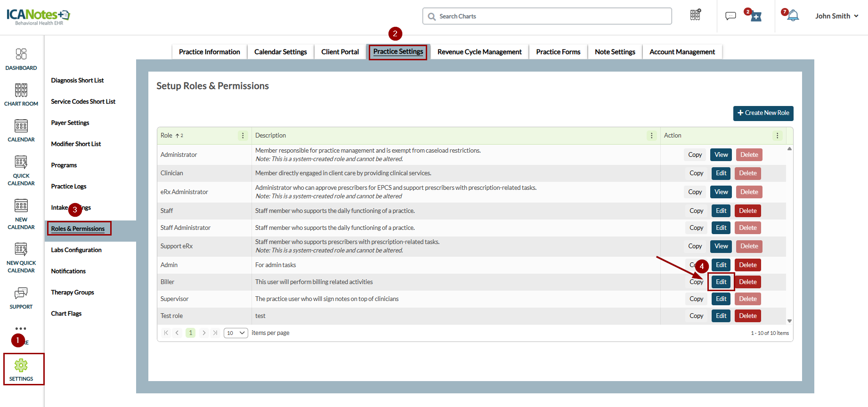Switch to Revenue Cycle Management tab
The width and height of the screenshot is (868, 407).
(479, 52)
